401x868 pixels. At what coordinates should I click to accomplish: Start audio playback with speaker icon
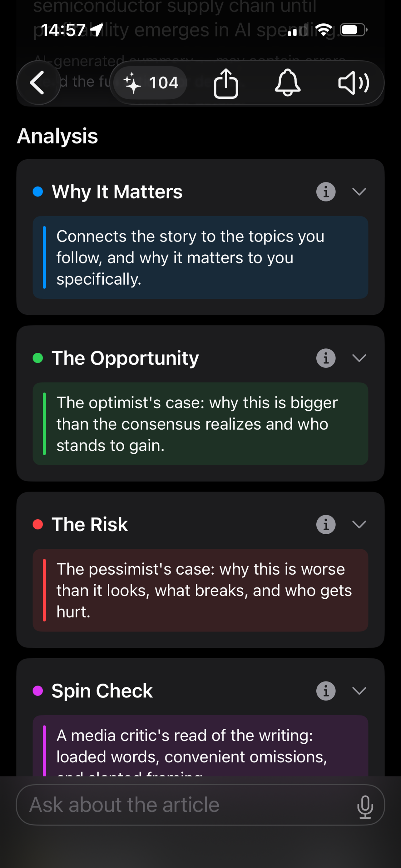[x=354, y=83]
